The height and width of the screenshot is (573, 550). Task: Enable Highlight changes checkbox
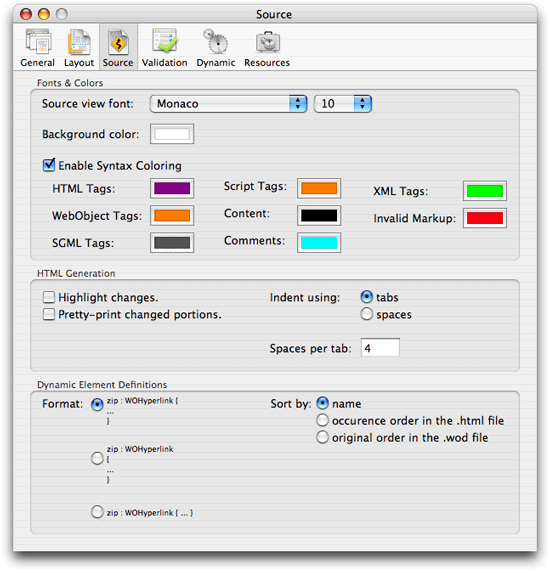click(x=49, y=297)
